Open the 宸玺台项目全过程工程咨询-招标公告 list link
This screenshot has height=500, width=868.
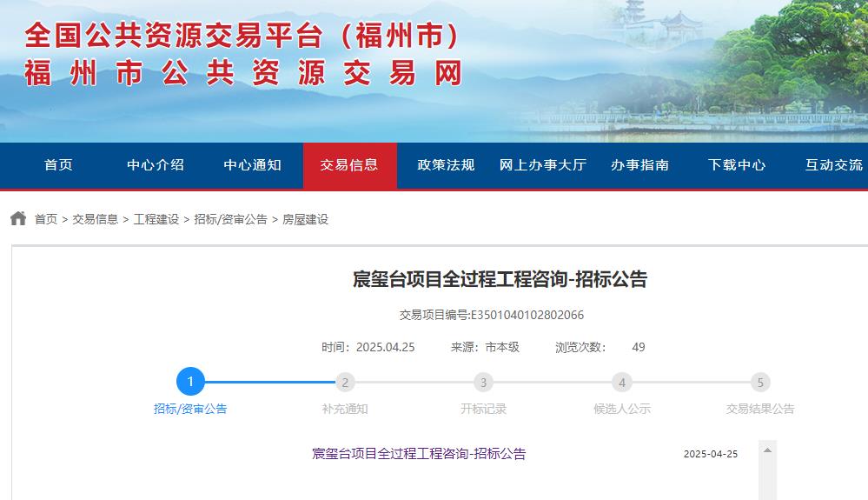419,454
